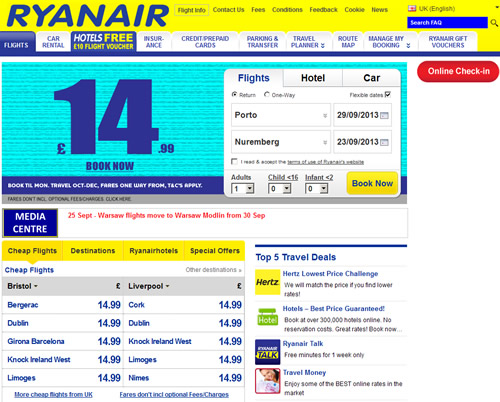
Task: Open the Child <16 count dropdown
Action: pyautogui.click(x=279, y=189)
